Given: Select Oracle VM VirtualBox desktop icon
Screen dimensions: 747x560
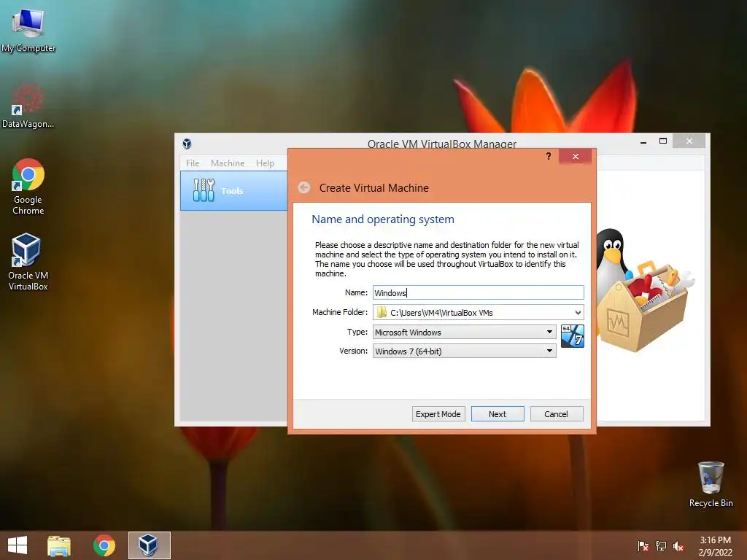Looking at the screenshot, I should tap(28, 262).
